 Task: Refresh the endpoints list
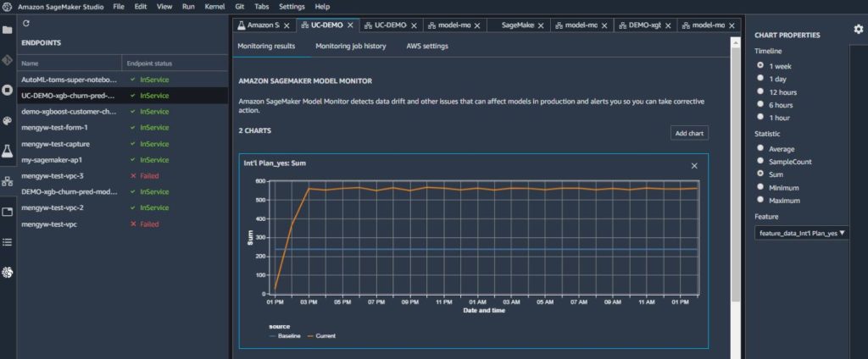(26, 23)
